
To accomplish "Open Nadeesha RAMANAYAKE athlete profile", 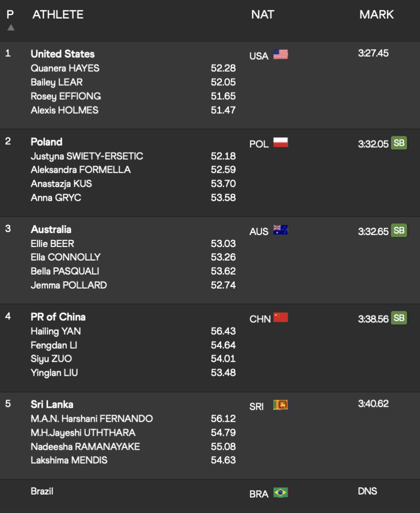I will (x=85, y=446).
